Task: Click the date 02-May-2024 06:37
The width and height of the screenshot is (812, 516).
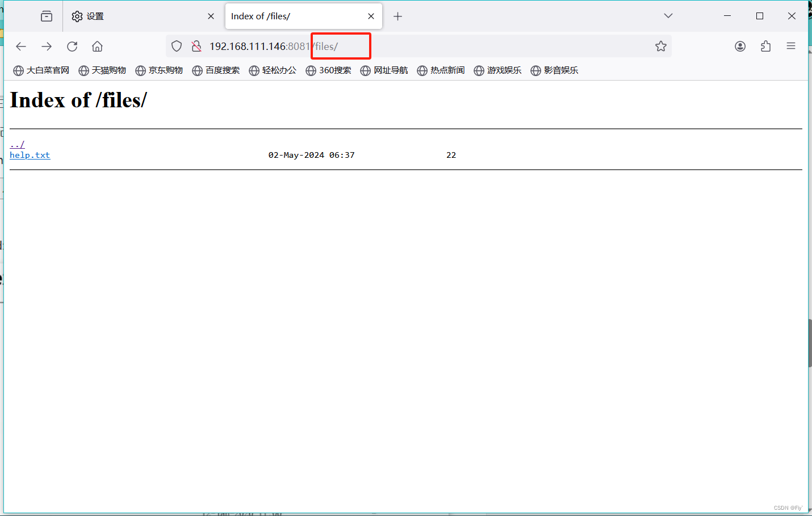Action: click(312, 155)
